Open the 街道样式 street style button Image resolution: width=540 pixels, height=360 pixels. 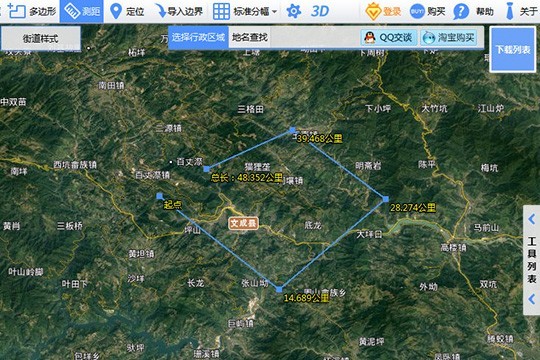coord(41,39)
